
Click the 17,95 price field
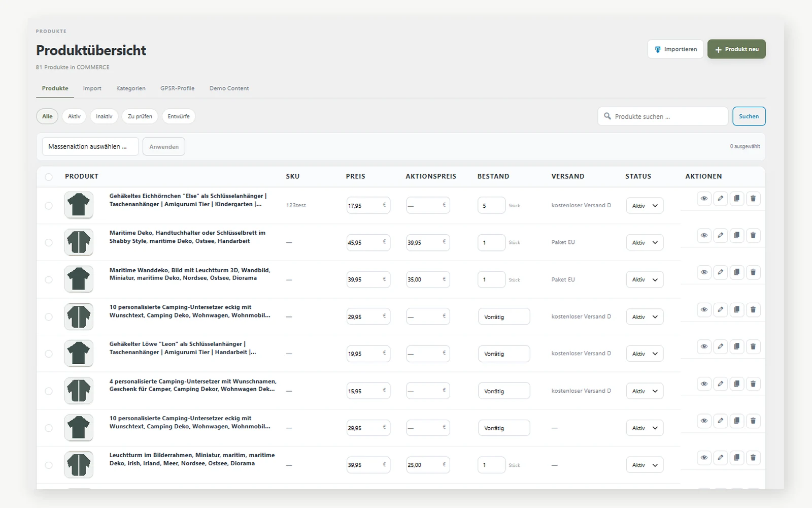click(368, 205)
